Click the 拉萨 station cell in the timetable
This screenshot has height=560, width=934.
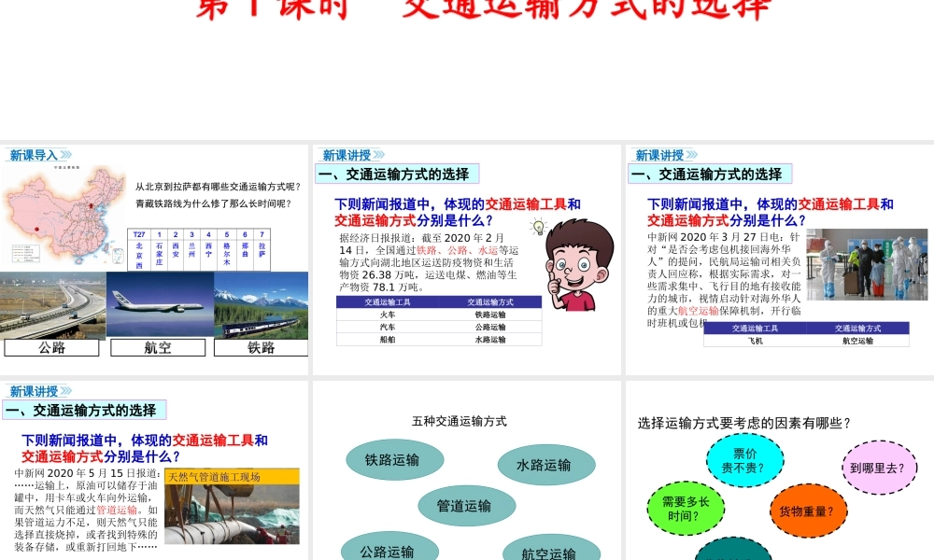[262, 255]
